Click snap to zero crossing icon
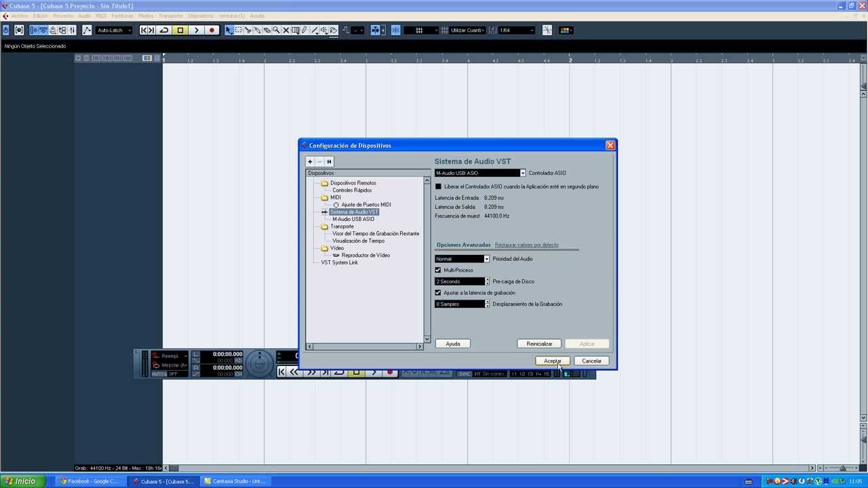The height and width of the screenshot is (488, 868). pyautogui.click(x=547, y=30)
